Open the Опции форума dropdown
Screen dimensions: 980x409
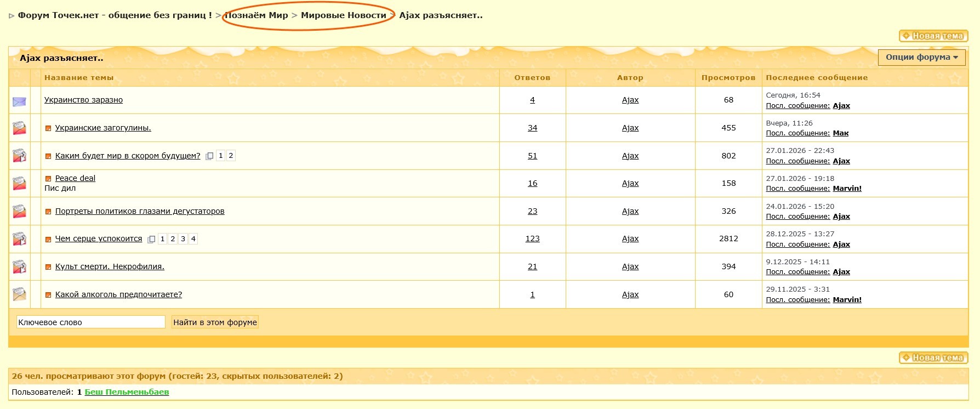(921, 58)
